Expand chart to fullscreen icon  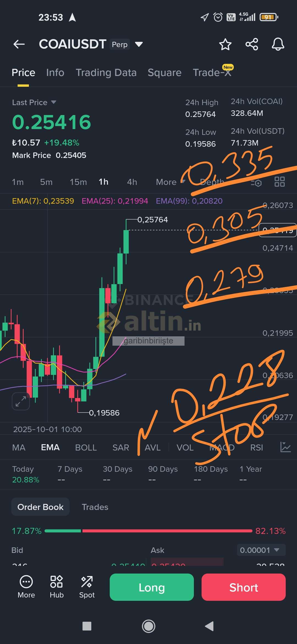tap(21, 401)
